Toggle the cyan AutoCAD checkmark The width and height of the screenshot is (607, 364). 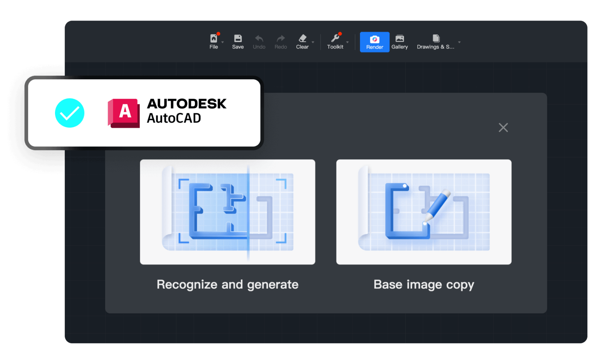click(x=70, y=113)
